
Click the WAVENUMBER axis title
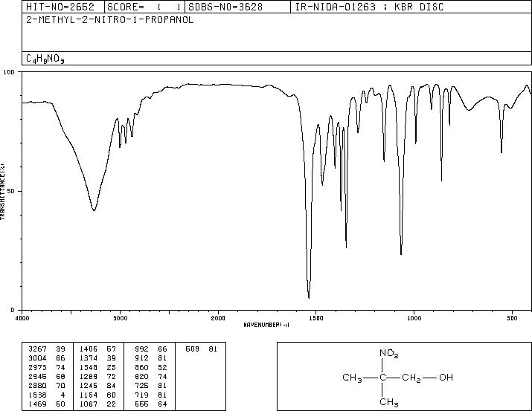point(266,325)
